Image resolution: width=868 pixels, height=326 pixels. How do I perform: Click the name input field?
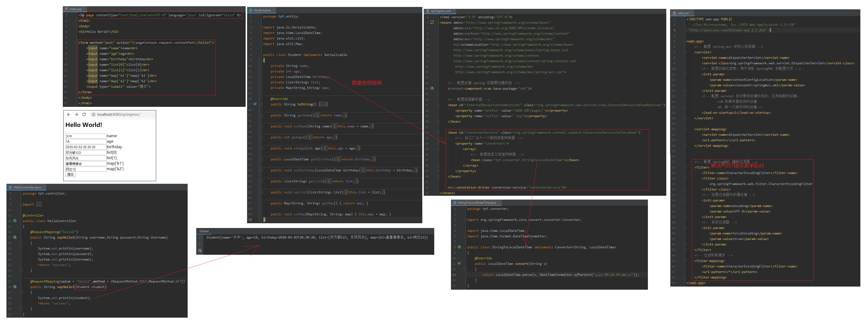(x=86, y=136)
